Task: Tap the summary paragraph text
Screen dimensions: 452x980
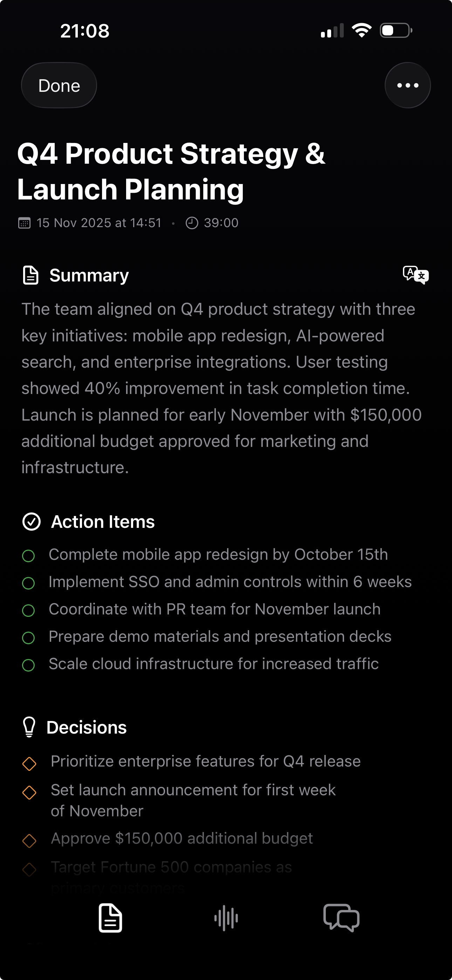Action: point(221,388)
